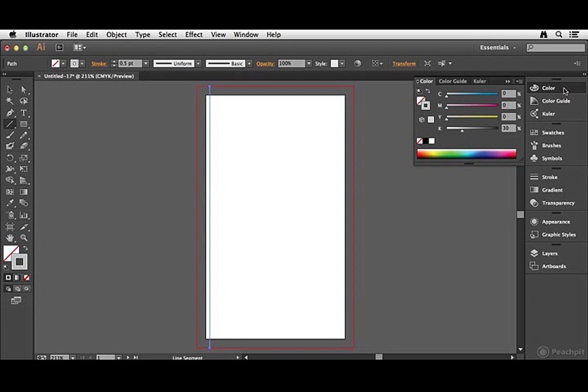Select the Hand tool
588x392 pixels.
[x=10, y=238]
